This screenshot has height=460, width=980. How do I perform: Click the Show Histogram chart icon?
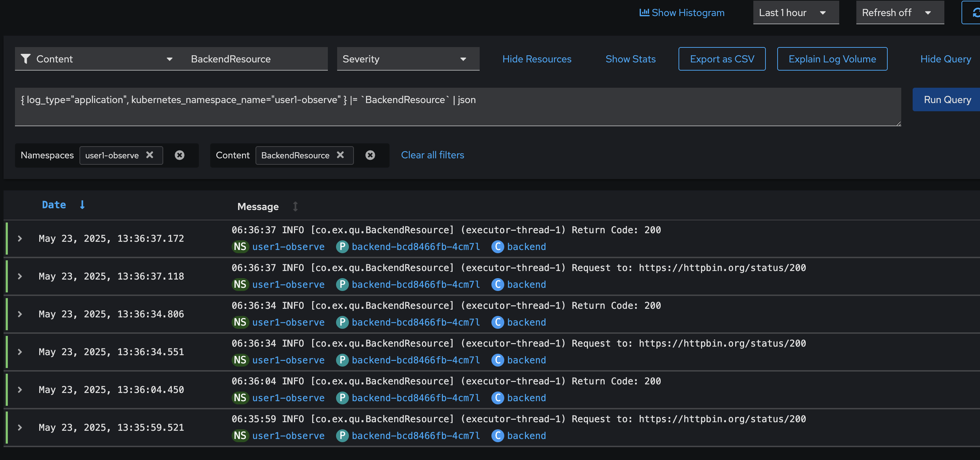644,12
